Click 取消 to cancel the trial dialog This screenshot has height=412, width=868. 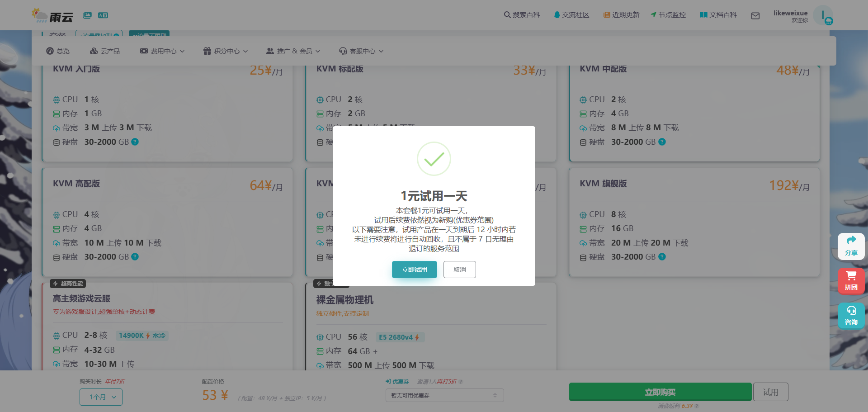coord(459,270)
